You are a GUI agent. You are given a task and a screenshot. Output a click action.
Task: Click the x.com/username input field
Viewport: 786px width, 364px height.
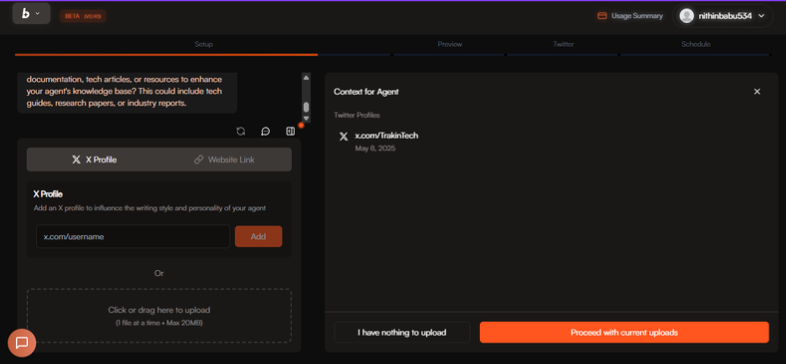click(x=133, y=236)
